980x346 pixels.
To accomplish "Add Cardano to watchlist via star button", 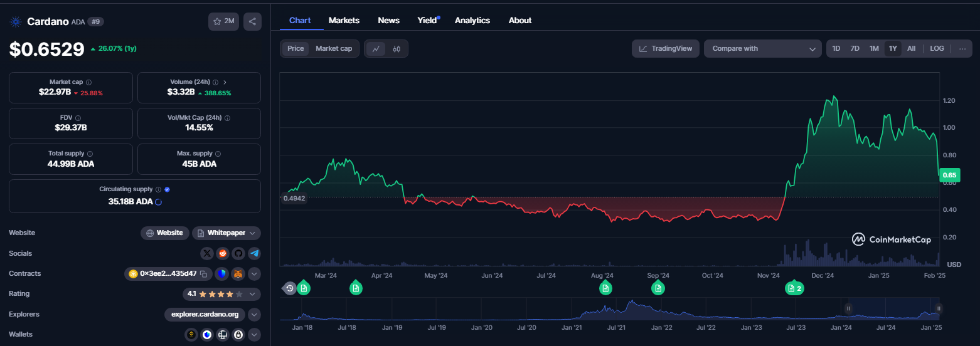I will pyautogui.click(x=223, y=21).
